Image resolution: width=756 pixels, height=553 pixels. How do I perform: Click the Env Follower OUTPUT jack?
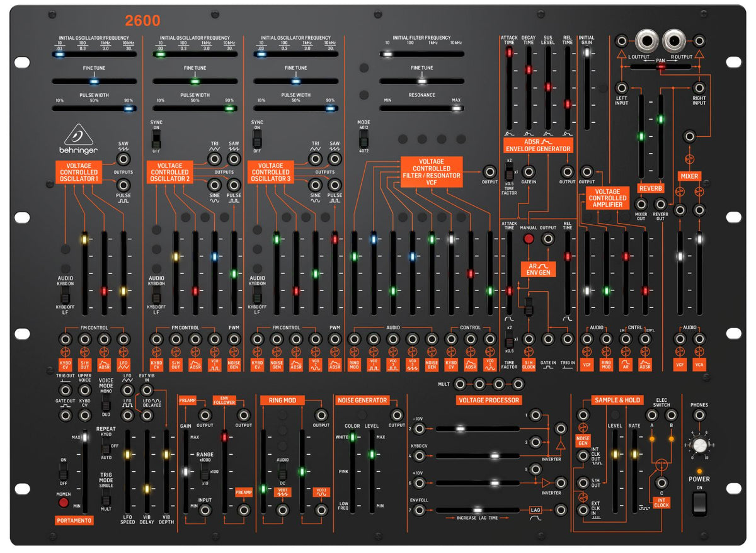(x=243, y=415)
